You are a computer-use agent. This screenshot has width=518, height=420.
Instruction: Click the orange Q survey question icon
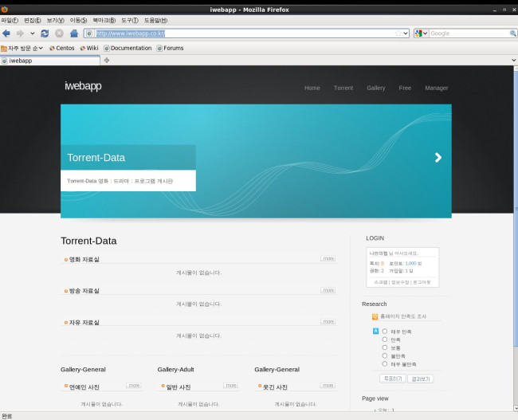[x=375, y=316]
